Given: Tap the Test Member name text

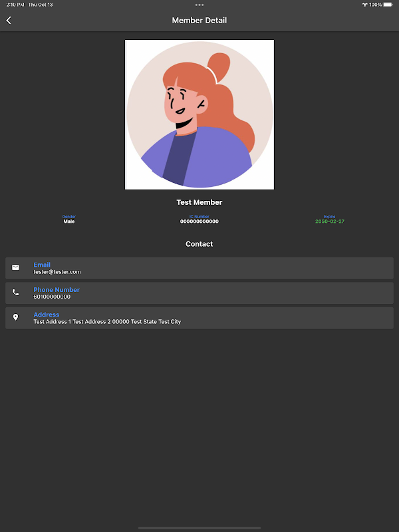Looking at the screenshot, I should point(199,202).
